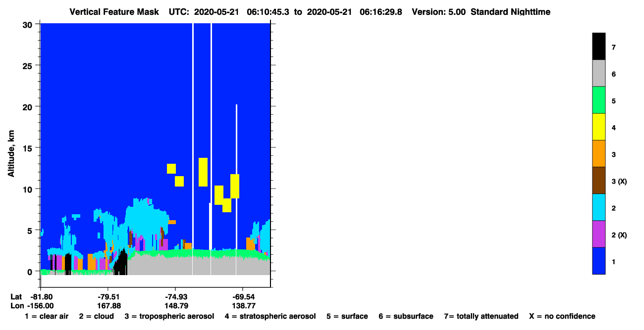This screenshot has width=644, height=330.
Task: Click the orange color bar segment labeled 3
Action: tap(598, 153)
